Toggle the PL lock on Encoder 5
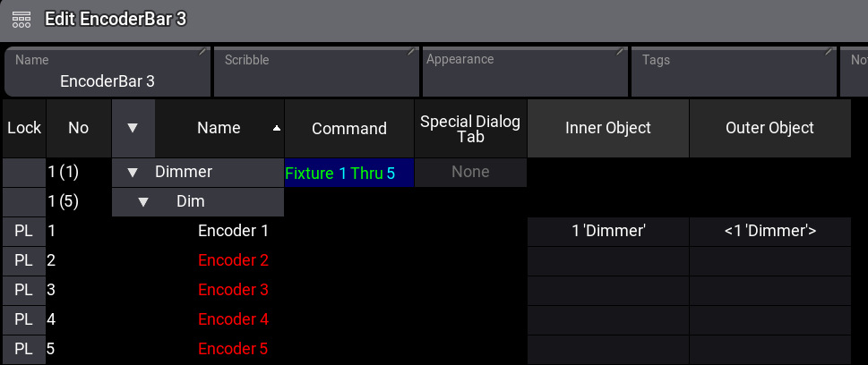This screenshot has height=365, width=868. tap(23, 349)
